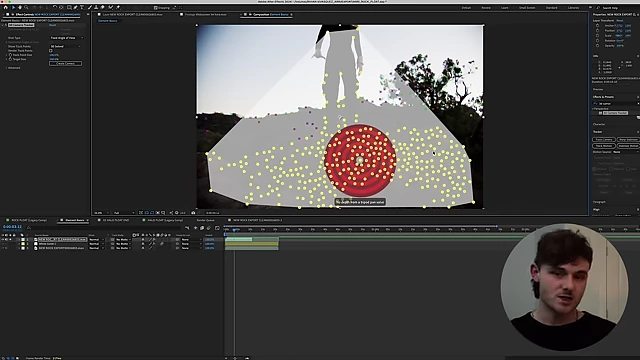Select White Solid 1 layer in timeline
Image resolution: width=640 pixels, height=360 pixels.
(47, 244)
